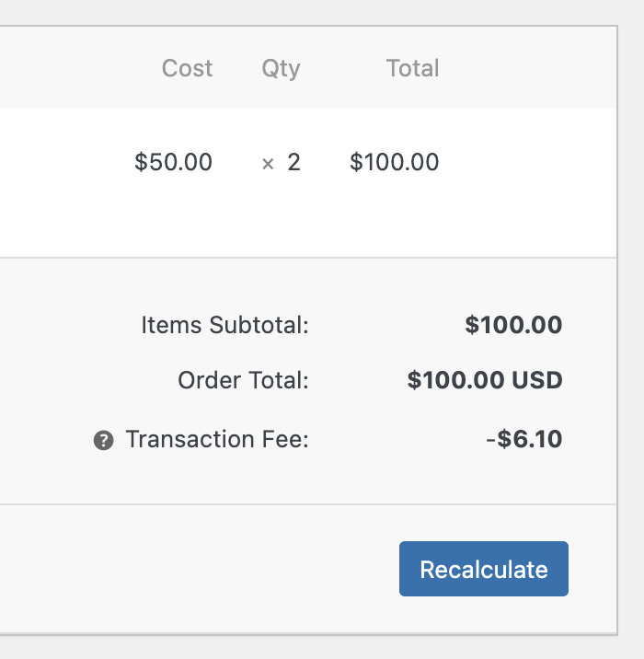Click the Qty column header
The height and width of the screenshot is (659, 644).
281,68
